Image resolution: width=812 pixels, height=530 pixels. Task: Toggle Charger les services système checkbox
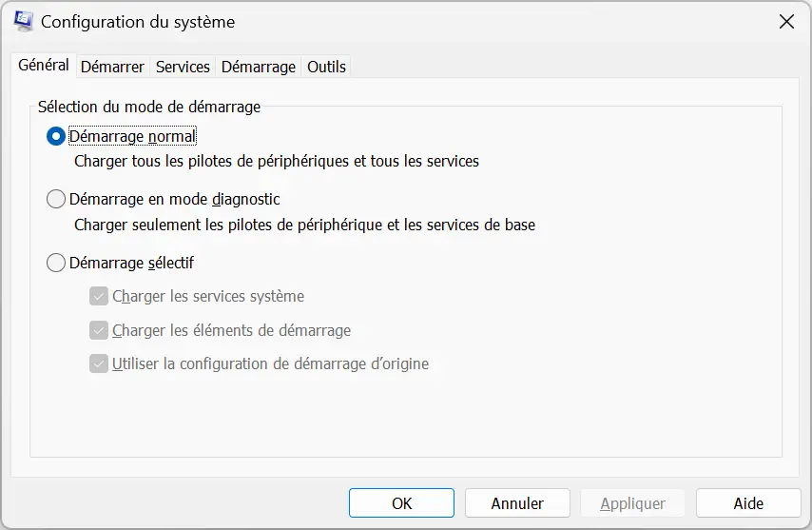[98, 296]
